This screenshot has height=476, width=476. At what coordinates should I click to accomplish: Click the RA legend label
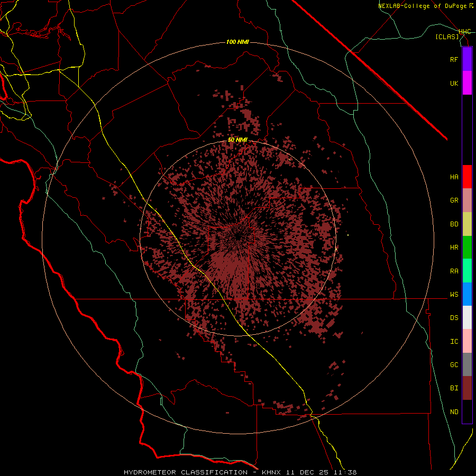click(x=454, y=271)
